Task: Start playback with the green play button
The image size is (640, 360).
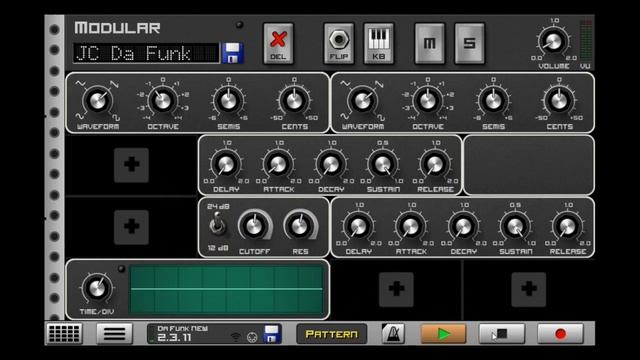Action: tap(443, 334)
